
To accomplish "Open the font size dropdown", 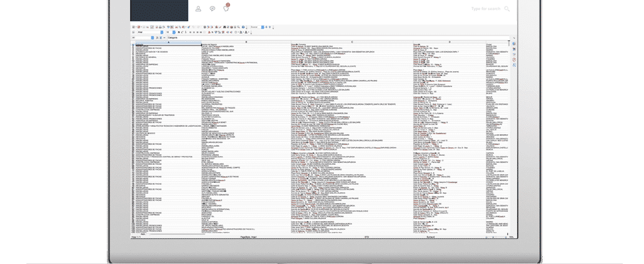I will tap(174, 32).
